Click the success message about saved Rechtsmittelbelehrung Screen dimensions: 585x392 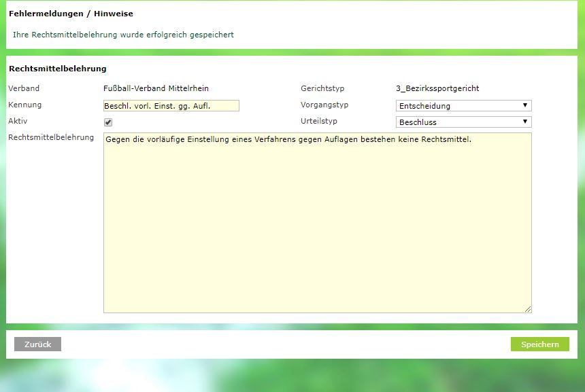123,35
